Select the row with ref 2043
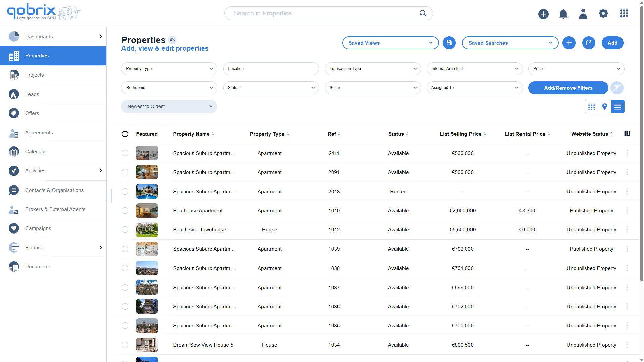 (x=125, y=192)
